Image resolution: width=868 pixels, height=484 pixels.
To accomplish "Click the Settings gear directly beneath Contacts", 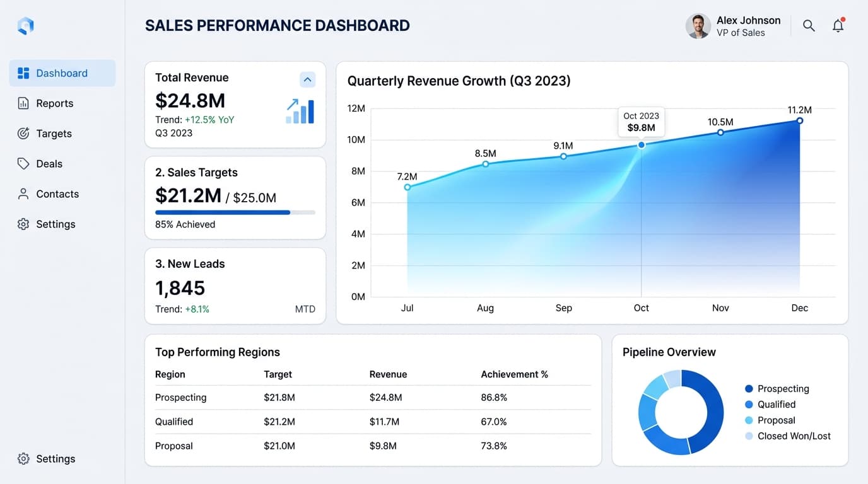I will [x=23, y=224].
